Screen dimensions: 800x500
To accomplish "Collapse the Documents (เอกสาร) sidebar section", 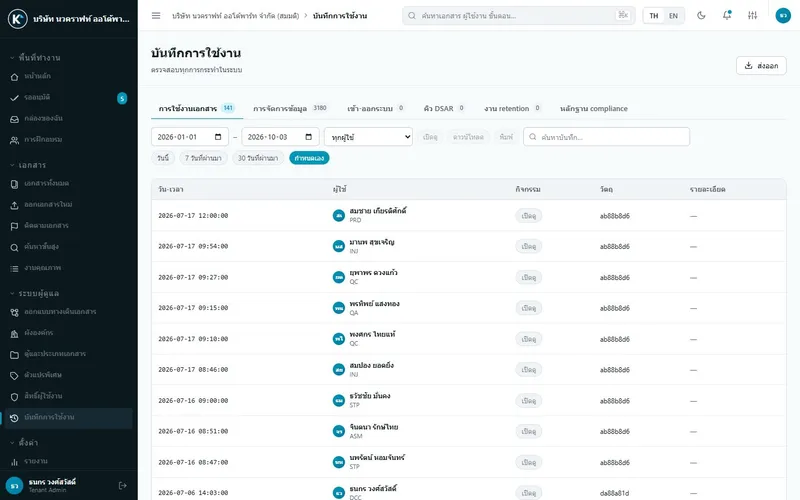I will pyautogui.click(x=28, y=165).
